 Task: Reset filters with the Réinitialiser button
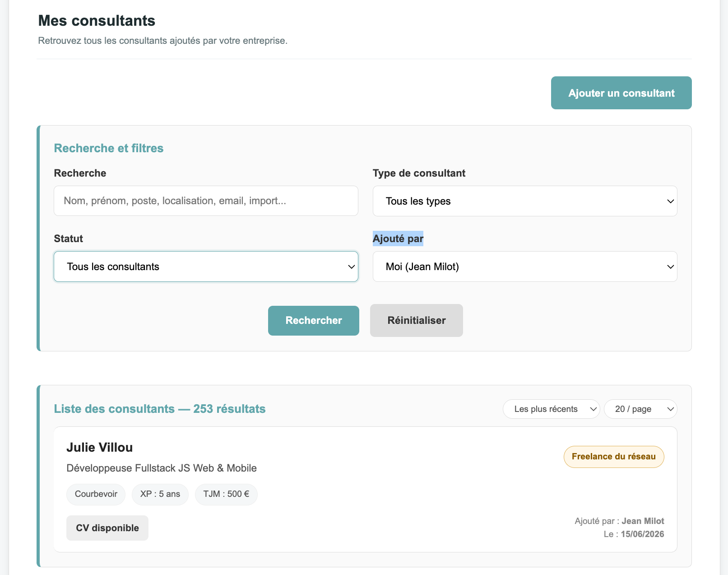pyautogui.click(x=417, y=321)
